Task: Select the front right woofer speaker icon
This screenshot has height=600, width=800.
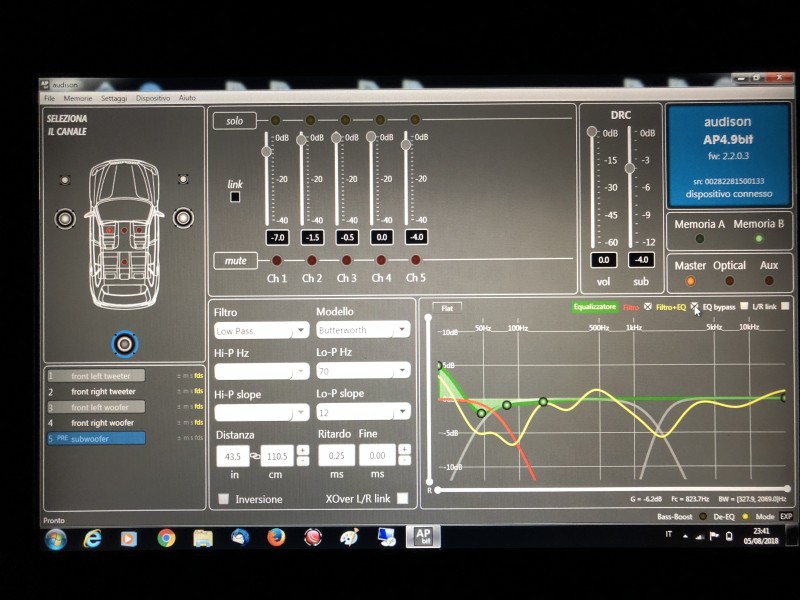Action: coord(183,218)
